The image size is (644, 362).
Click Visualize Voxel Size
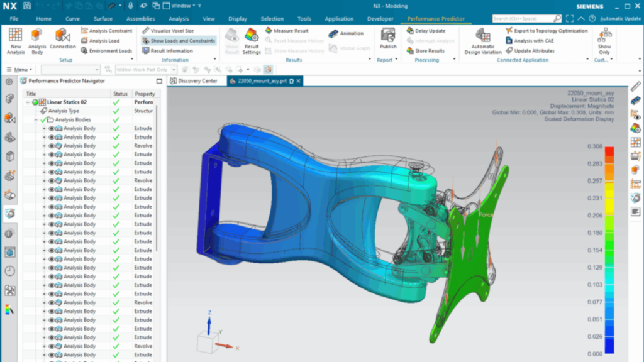[168, 31]
